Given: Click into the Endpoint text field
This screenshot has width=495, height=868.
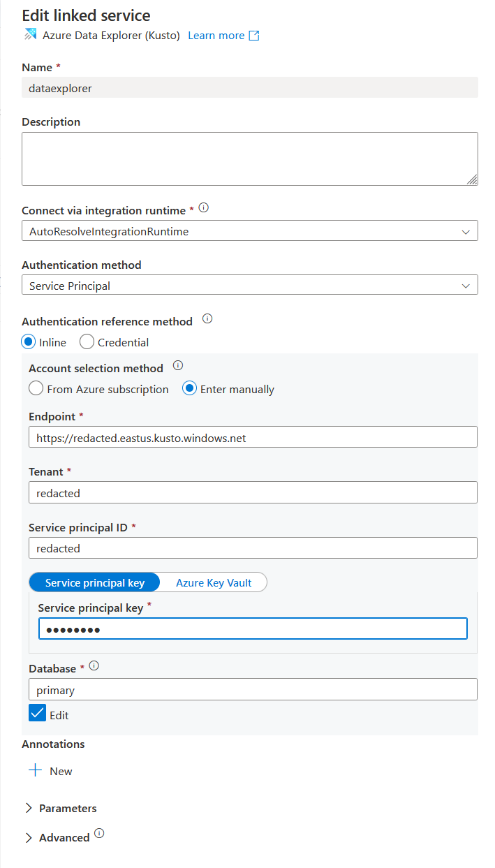Looking at the screenshot, I should [253, 437].
